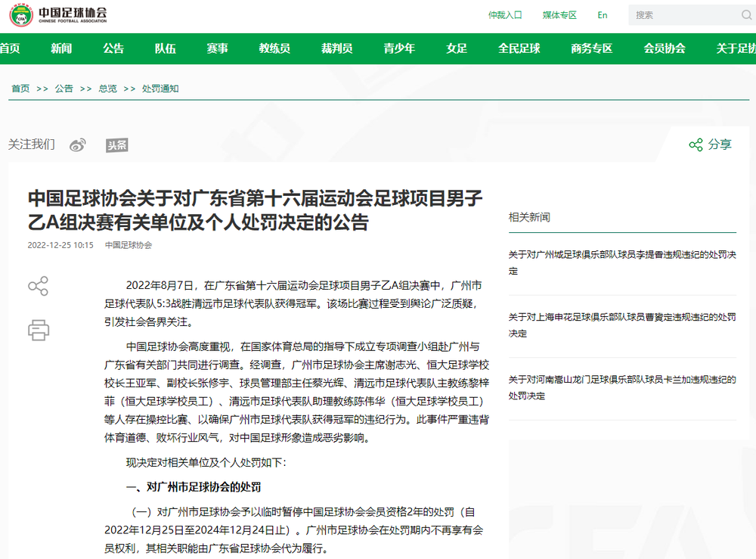The width and height of the screenshot is (756, 559).
Task: Open 全民足球 navigation menu item
Action: pyautogui.click(x=519, y=48)
